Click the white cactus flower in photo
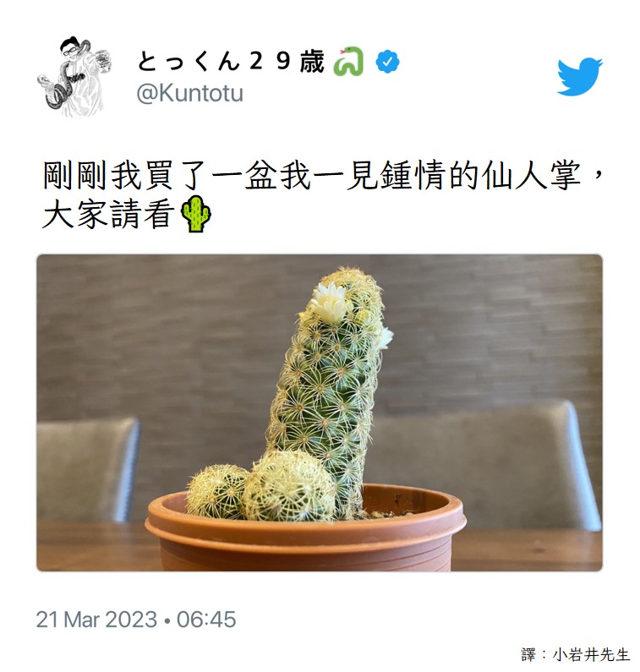 click(329, 303)
